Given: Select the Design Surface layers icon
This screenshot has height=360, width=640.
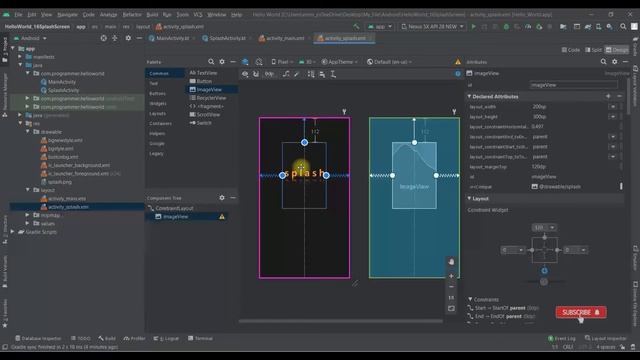Looking at the screenshot, I should 245,62.
